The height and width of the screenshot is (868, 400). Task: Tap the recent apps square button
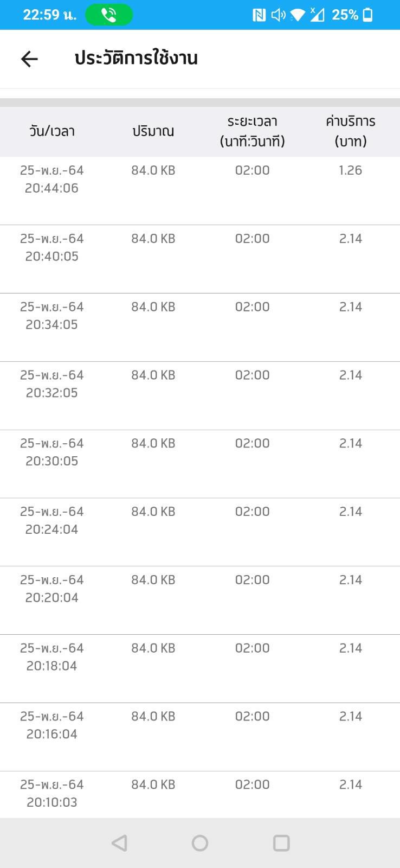[281, 843]
